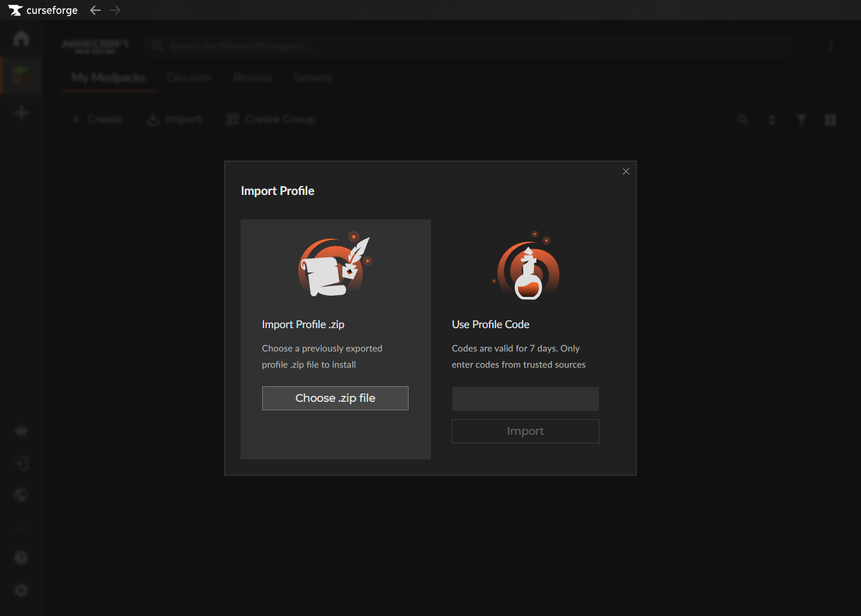This screenshot has height=616, width=861.
Task: Go back using the left arrow
Action: coord(95,10)
